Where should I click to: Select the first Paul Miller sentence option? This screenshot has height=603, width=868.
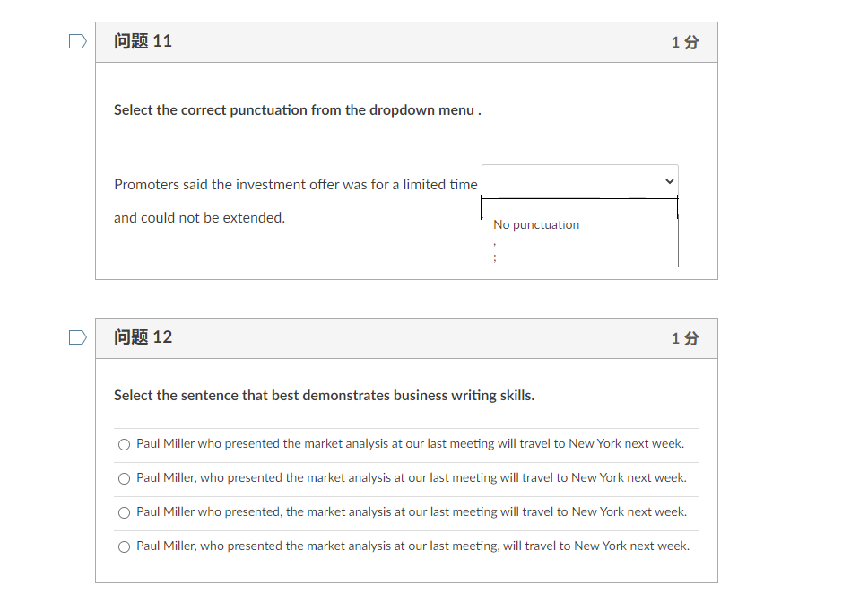click(x=124, y=444)
